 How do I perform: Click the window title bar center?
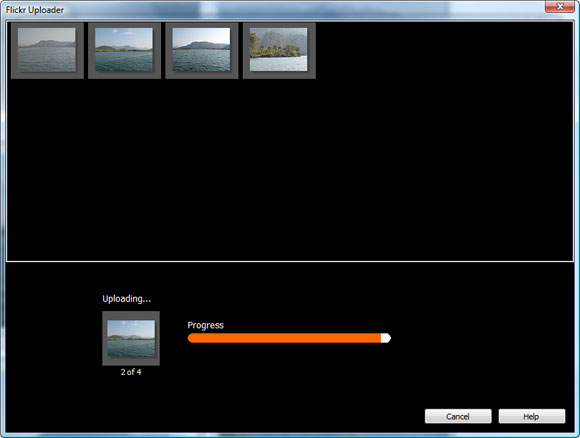(290, 10)
